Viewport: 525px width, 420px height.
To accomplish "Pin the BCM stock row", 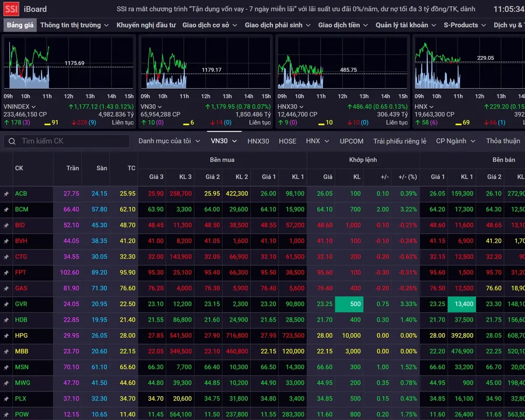I will click(x=6, y=209).
